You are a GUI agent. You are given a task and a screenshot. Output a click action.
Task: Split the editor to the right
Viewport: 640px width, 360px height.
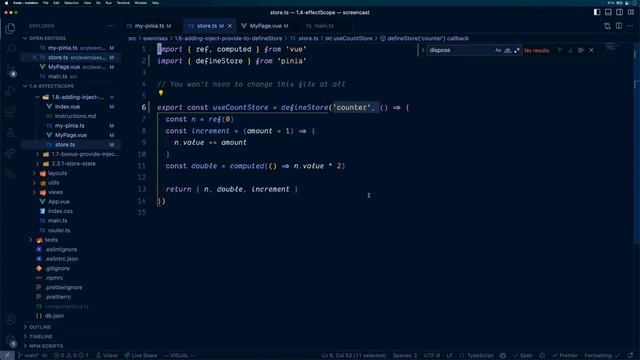click(619, 26)
